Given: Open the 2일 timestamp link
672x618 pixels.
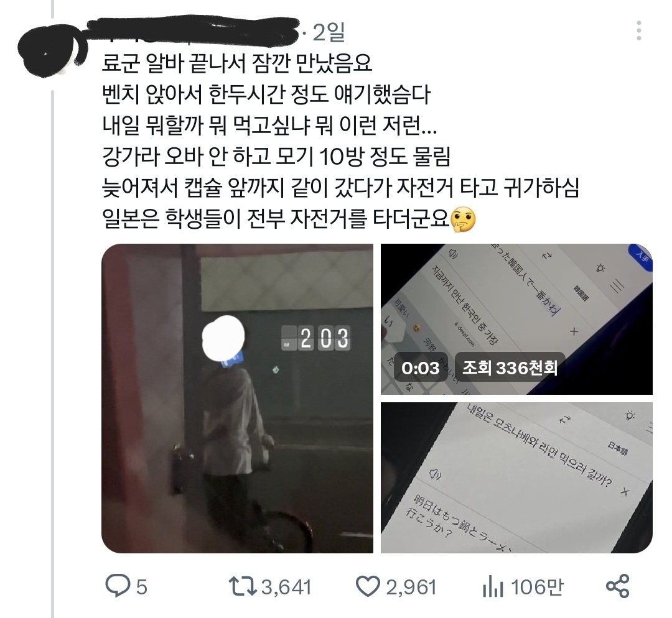Looking at the screenshot, I should pos(329,32).
